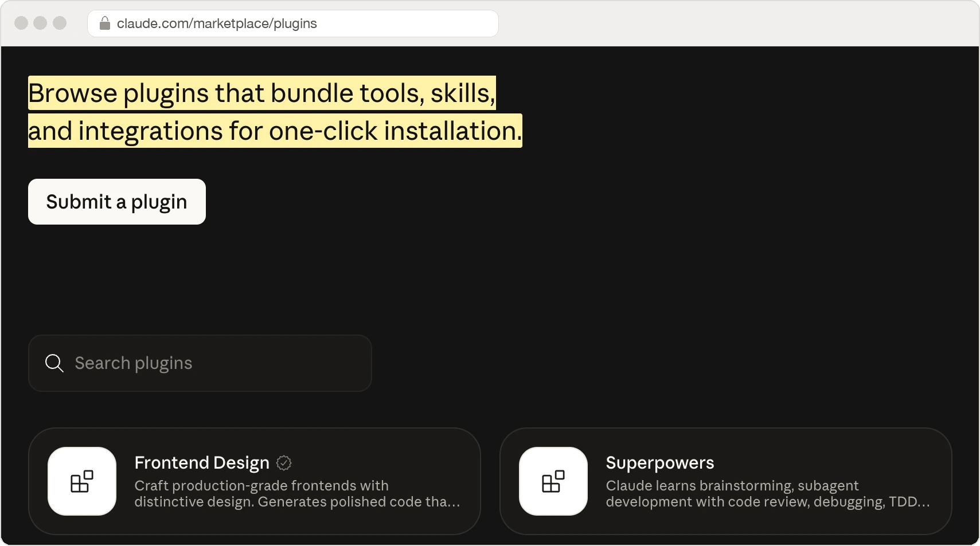Click the Submit a plugin button
The height and width of the screenshot is (546, 980).
coord(117,202)
